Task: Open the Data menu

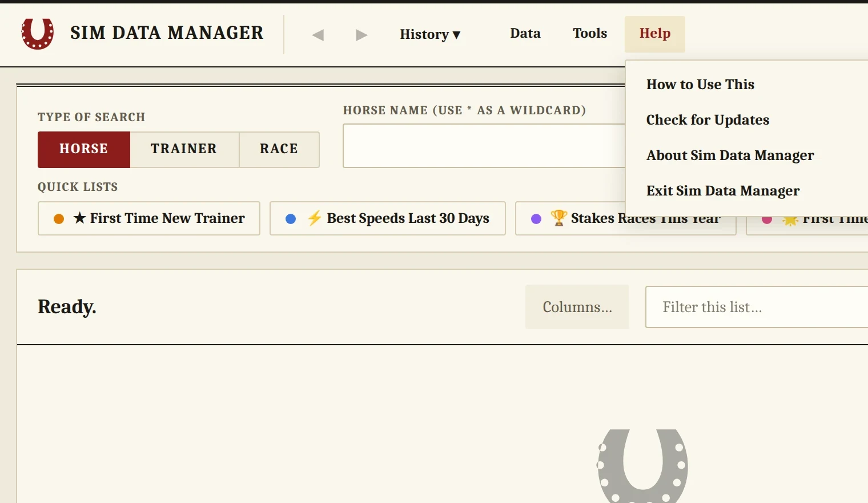Action: pos(525,33)
